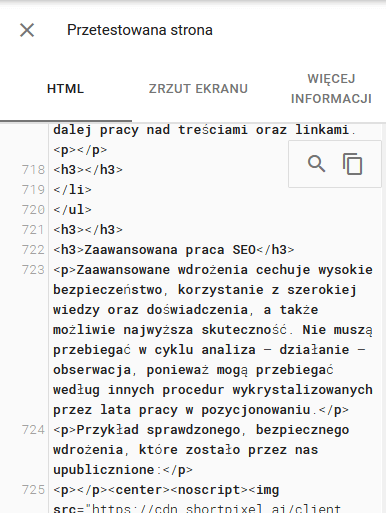Click the text 'upublicznione:</p>'
The image size is (386, 513).
[123, 470]
